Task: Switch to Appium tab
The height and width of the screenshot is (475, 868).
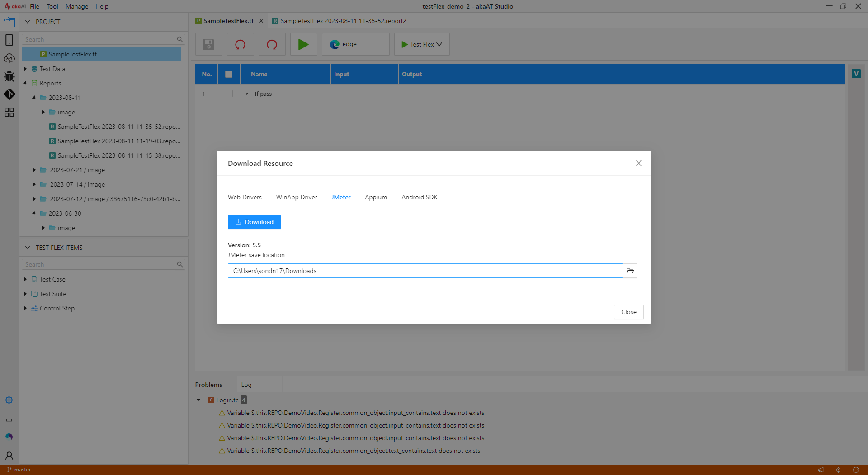Action: tap(376, 197)
